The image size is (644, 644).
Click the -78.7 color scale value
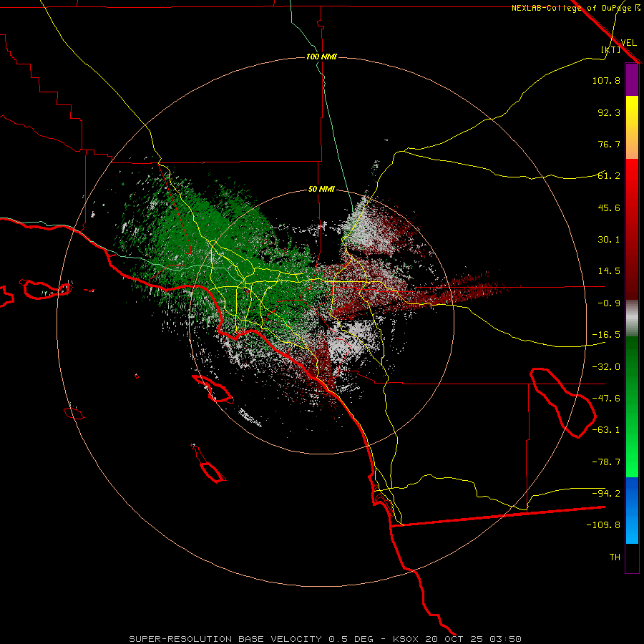[606, 462]
